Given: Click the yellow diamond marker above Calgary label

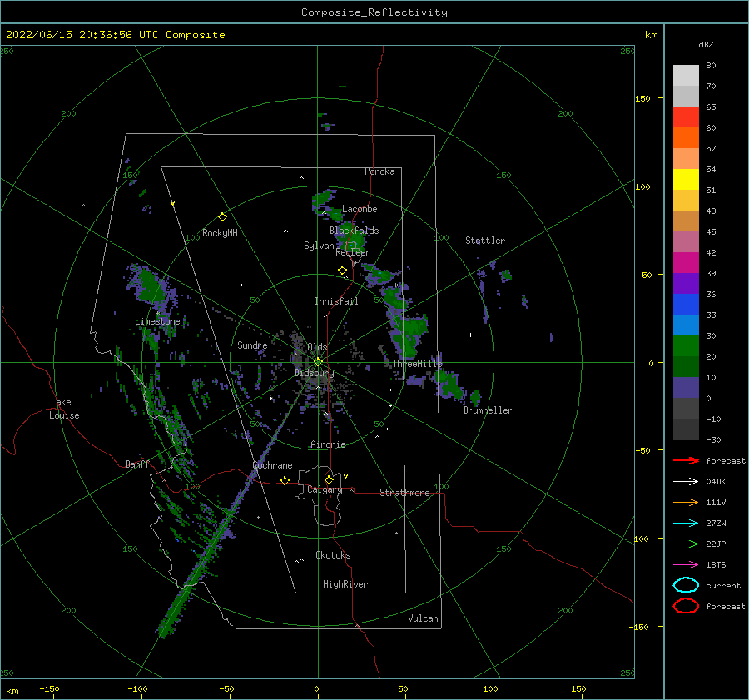Looking at the screenshot, I should point(329,479).
